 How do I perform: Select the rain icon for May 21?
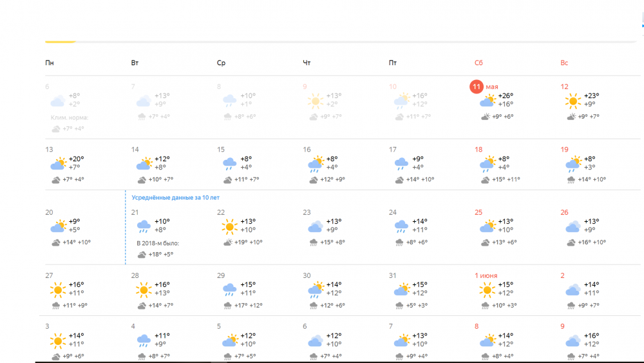click(144, 226)
